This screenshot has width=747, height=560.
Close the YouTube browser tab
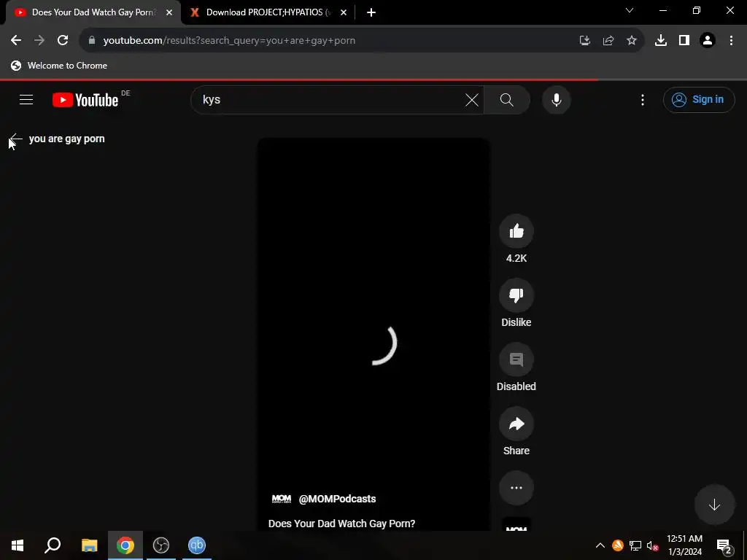169,12
